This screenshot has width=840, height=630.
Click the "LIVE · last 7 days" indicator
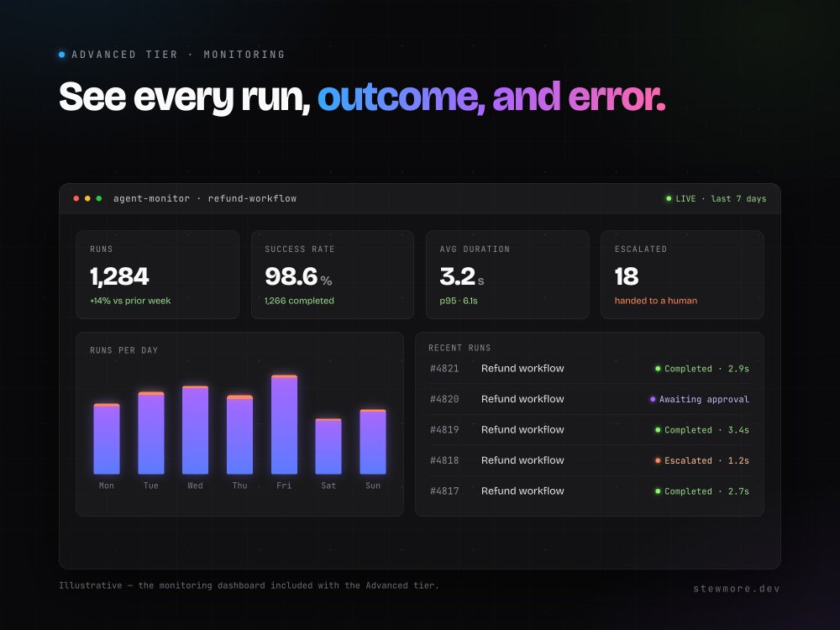[x=716, y=199]
